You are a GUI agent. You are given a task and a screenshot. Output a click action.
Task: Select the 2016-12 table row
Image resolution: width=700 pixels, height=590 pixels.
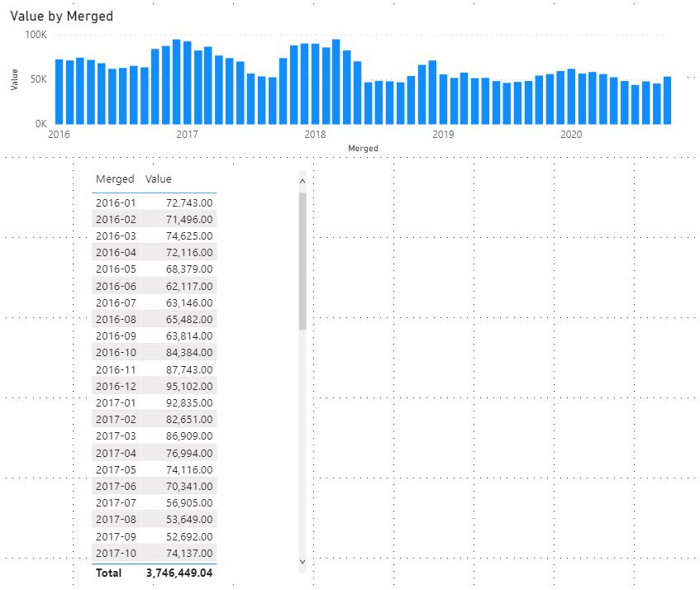click(x=154, y=386)
